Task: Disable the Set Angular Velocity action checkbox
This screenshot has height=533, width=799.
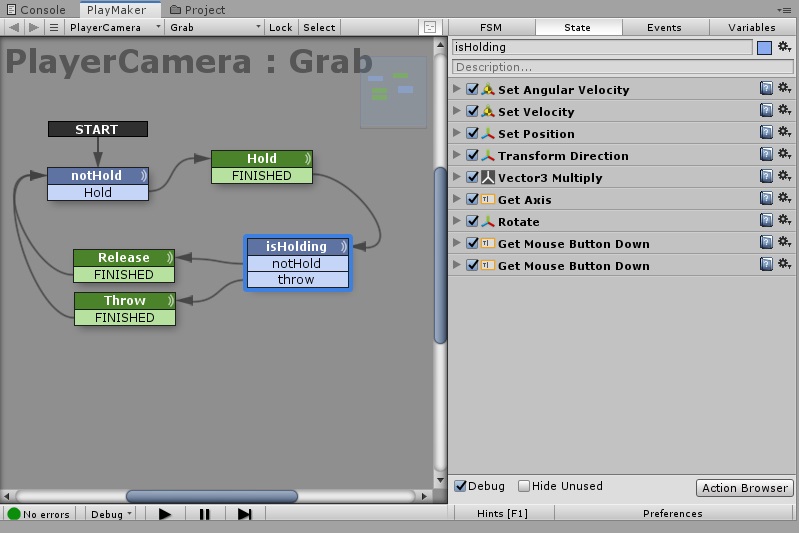Action: tap(472, 89)
